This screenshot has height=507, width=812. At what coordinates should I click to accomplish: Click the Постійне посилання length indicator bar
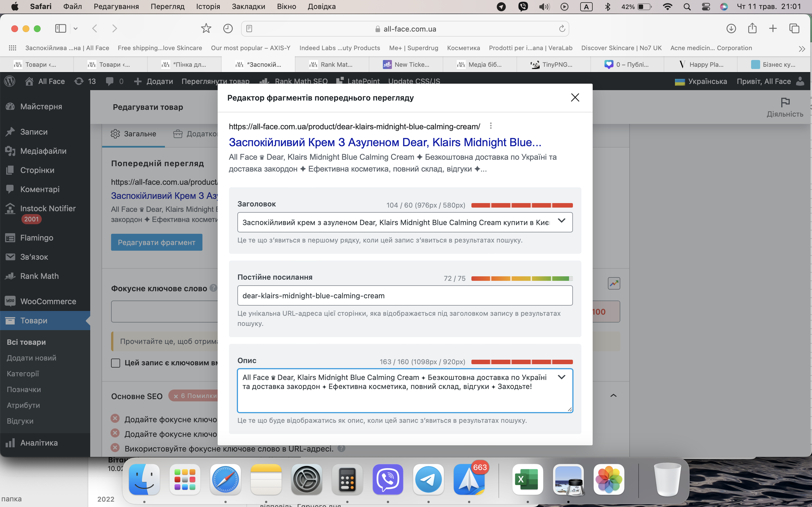522,278
